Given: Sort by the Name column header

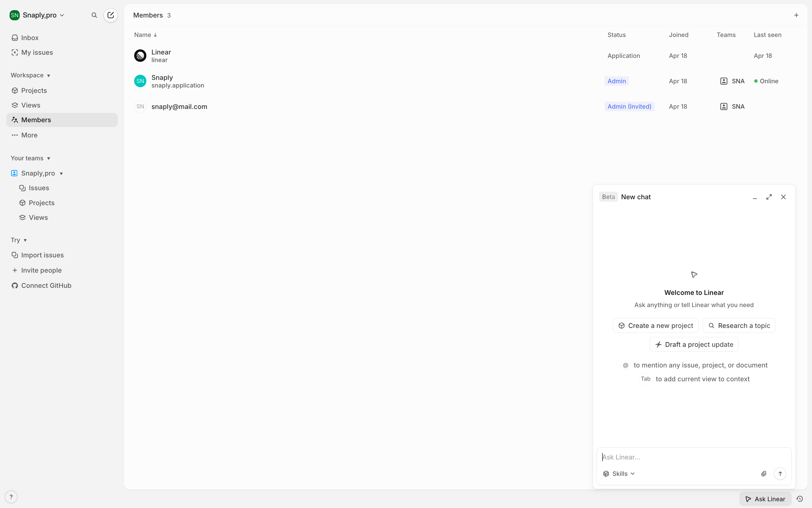Looking at the screenshot, I should point(145,35).
